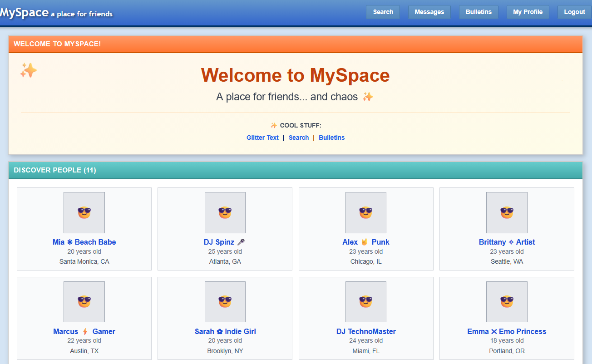Click Brittany Artist's profile picture
This screenshot has width=592, height=364.
[507, 212]
